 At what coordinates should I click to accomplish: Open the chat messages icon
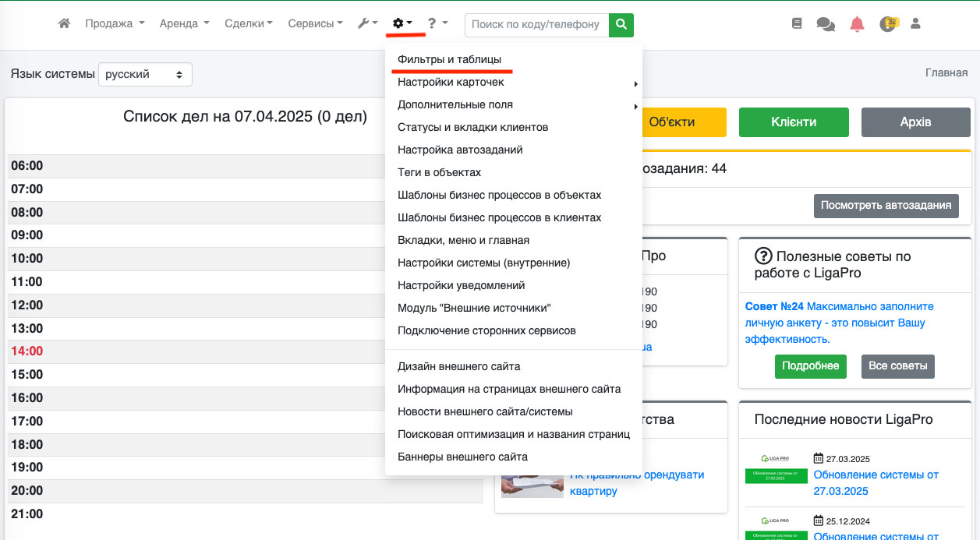(x=825, y=24)
